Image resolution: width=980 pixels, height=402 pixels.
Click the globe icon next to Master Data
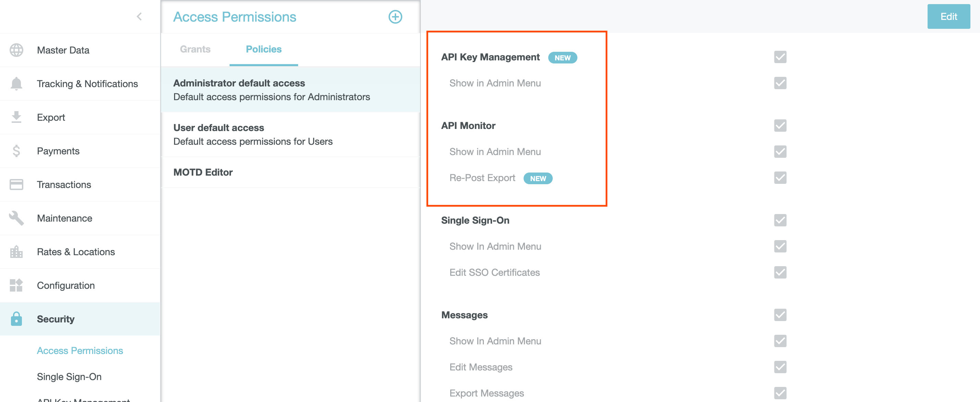[16, 50]
